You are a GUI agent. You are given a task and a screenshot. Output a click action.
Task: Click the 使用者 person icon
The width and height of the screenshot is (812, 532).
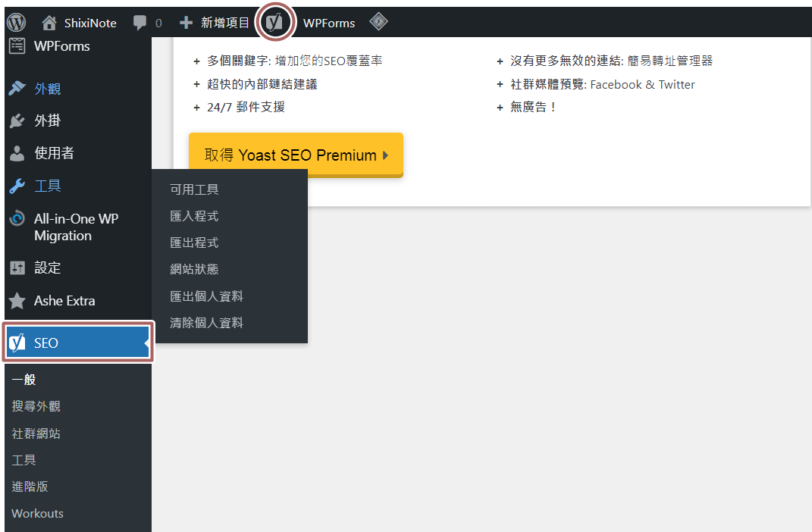[17, 153]
